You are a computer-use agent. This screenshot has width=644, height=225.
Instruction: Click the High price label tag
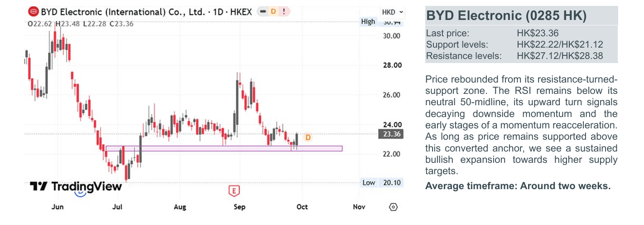[368, 21]
